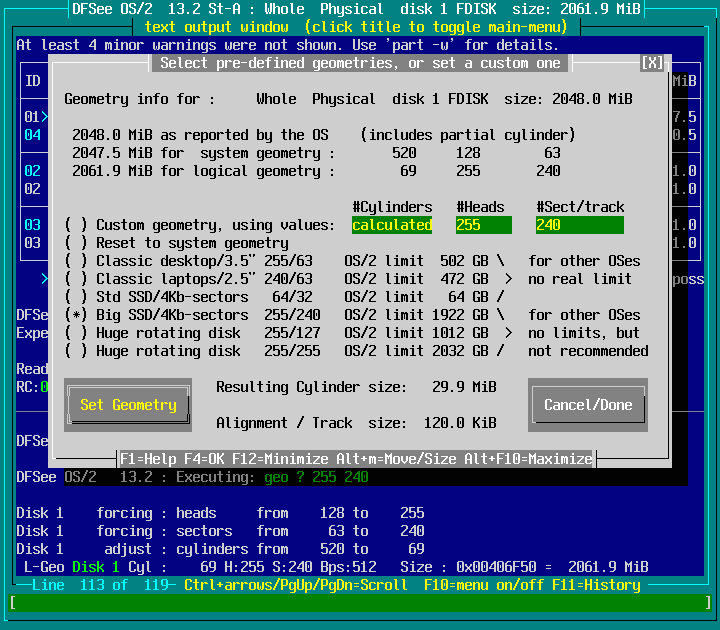This screenshot has width=720, height=630.
Task: Select Huge rotating disk 255/255 geometry
Action: (x=76, y=351)
